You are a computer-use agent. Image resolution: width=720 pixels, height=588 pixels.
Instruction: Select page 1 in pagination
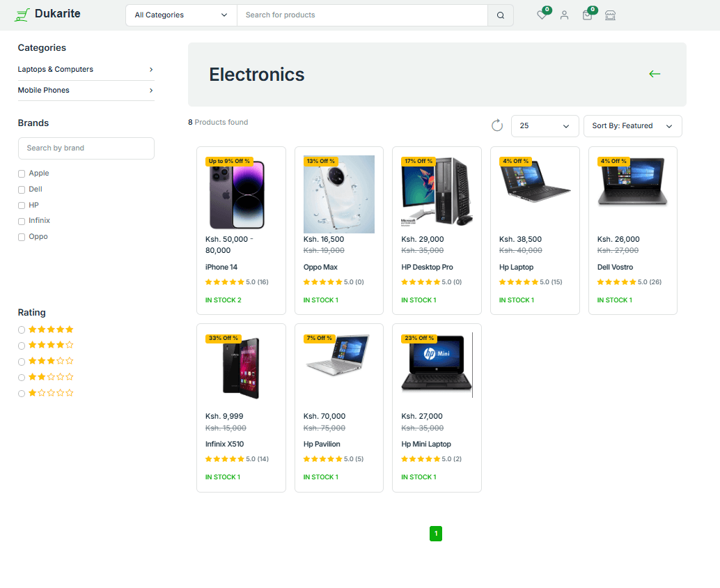(x=436, y=534)
